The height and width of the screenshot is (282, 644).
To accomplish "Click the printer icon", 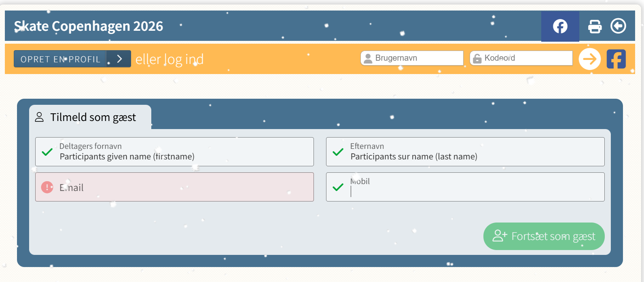I will pos(595,26).
